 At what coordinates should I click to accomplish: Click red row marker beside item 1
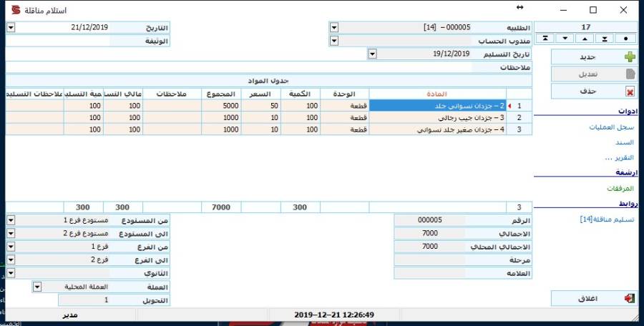tap(509, 106)
